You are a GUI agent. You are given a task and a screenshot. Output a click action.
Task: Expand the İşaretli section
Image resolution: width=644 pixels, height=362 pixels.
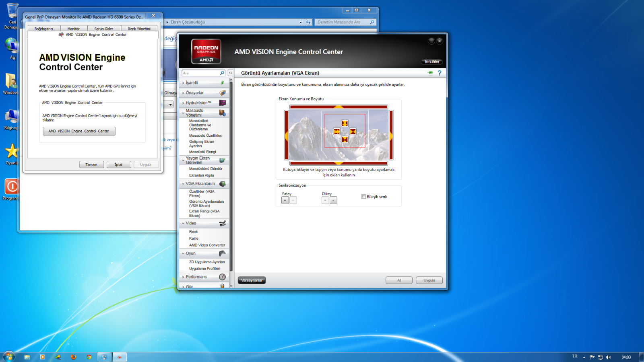[x=192, y=83]
